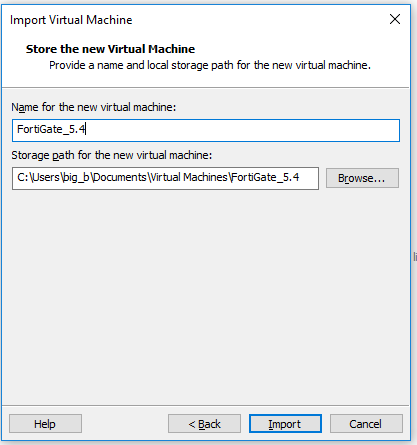The height and width of the screenshot is (445, 417).
Task: Place cursor on 'FortiGate_5.4' ending the storage path
Action: 265,177
